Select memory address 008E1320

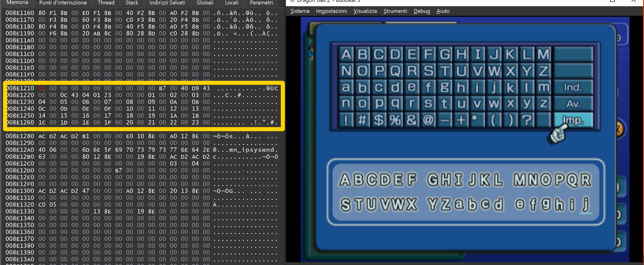coord(20,204)
